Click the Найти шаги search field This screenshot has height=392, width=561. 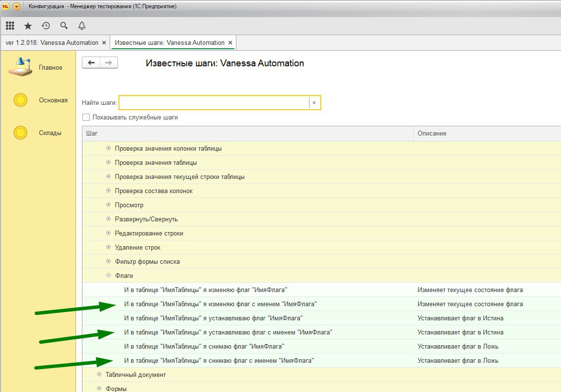click(214, 102)
